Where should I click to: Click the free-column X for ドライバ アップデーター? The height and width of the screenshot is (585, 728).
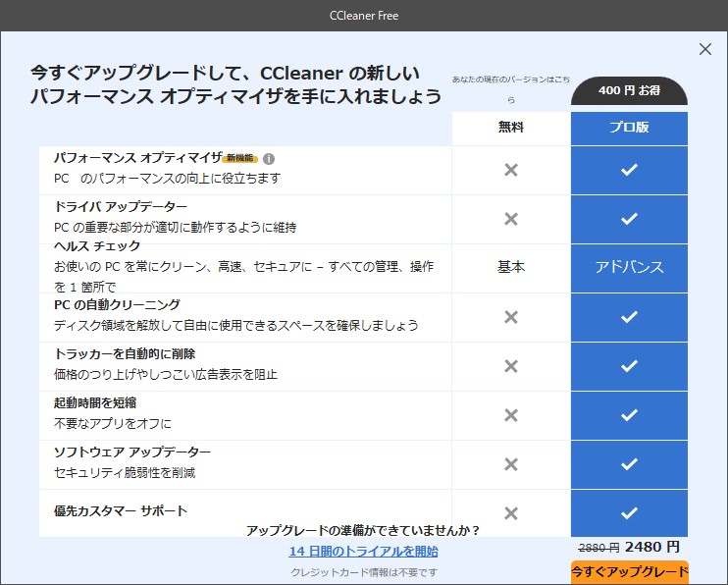tap(511, 219)
